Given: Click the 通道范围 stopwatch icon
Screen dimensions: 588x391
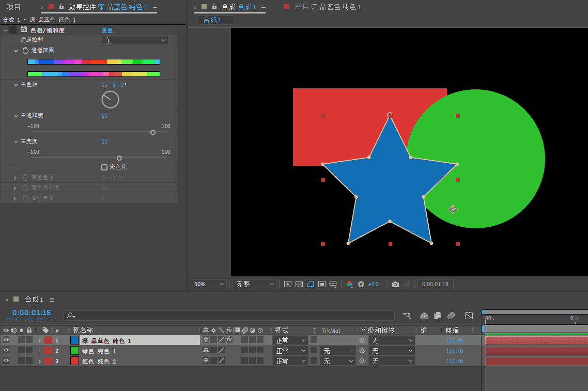Looking at the screenshot, I should 25,50.
